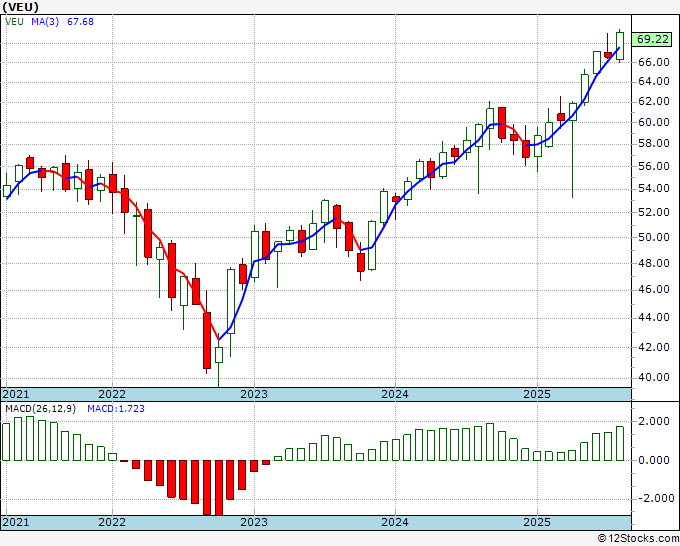Click the current price tag 69.22
The height and width of the screenshot is (546, 680).
click(x=653, y=39)
